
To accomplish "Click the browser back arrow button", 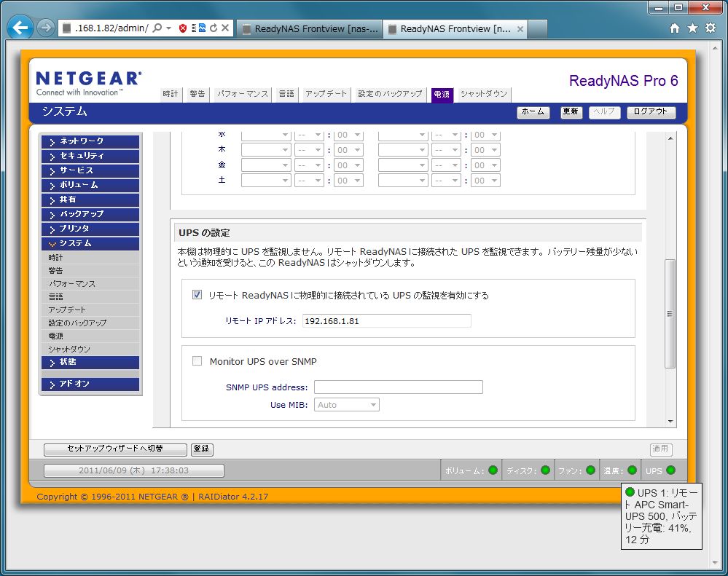I will tap(20, 28).
